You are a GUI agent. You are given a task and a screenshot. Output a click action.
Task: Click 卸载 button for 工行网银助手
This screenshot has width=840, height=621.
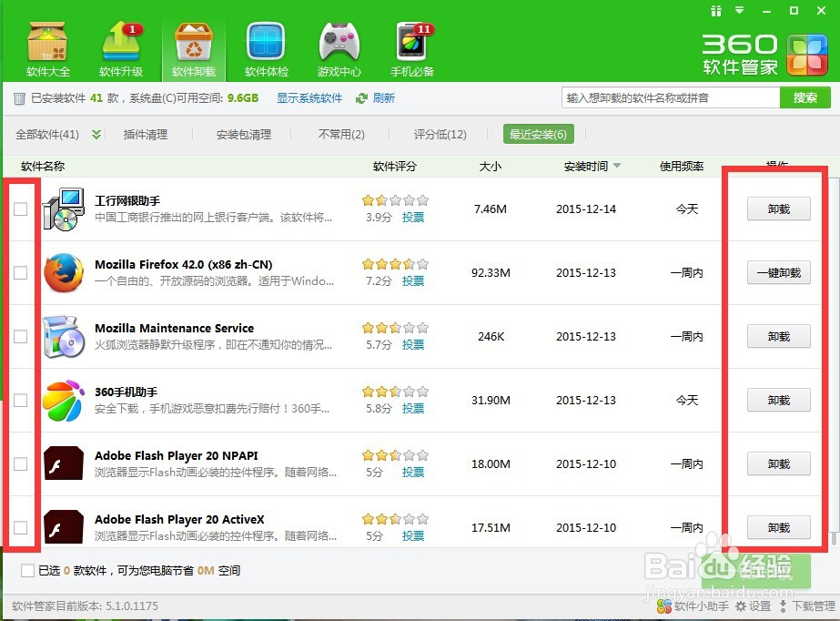click(x=779, y=209)
